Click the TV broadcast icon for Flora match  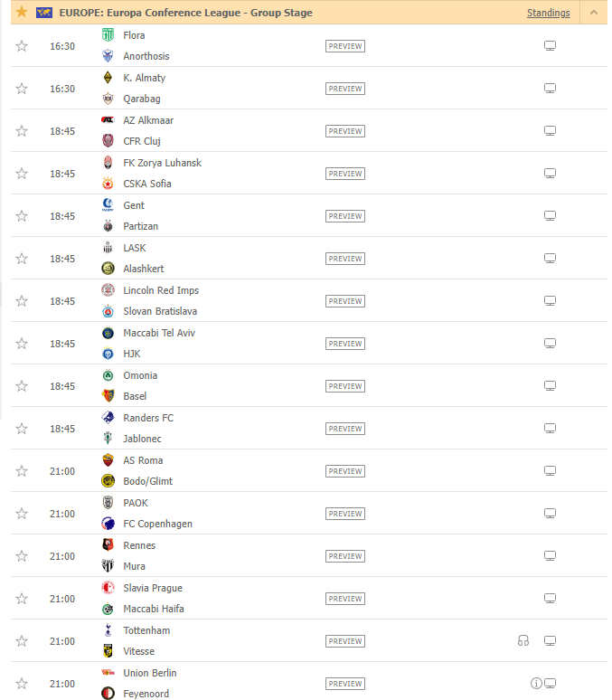click(x=550, y=46)
